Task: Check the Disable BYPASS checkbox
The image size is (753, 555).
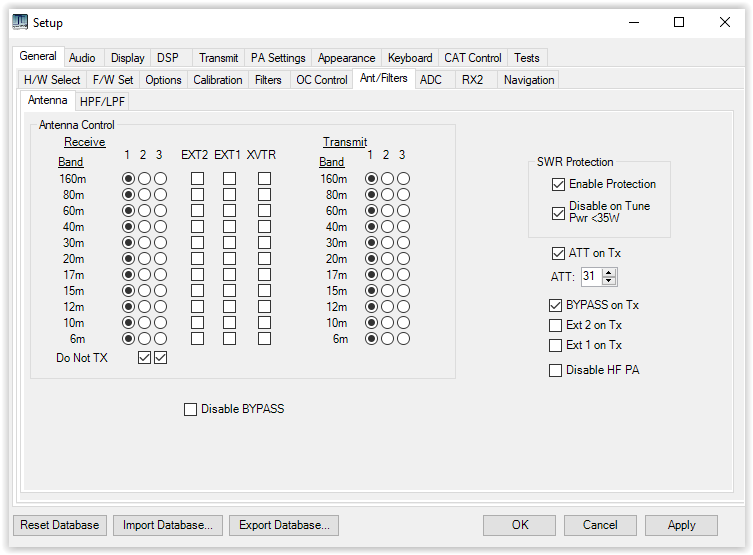Action: [x=191, y=409]
